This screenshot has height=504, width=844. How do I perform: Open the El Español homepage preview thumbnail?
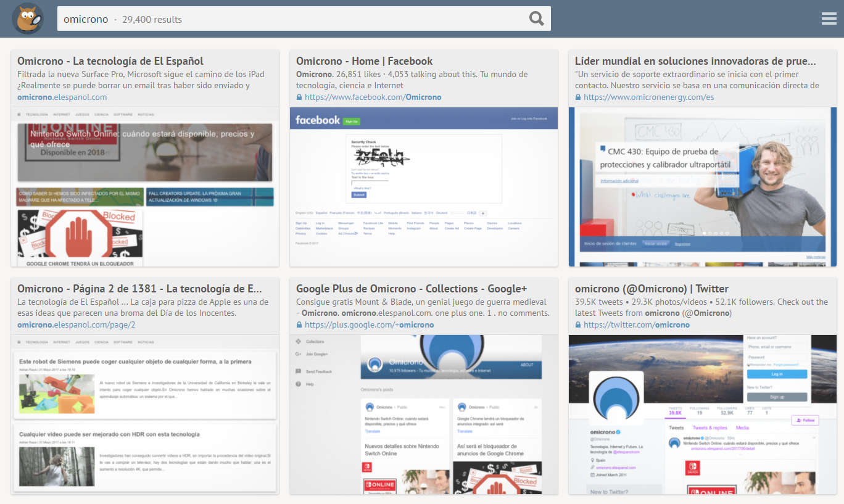point(145,187)
